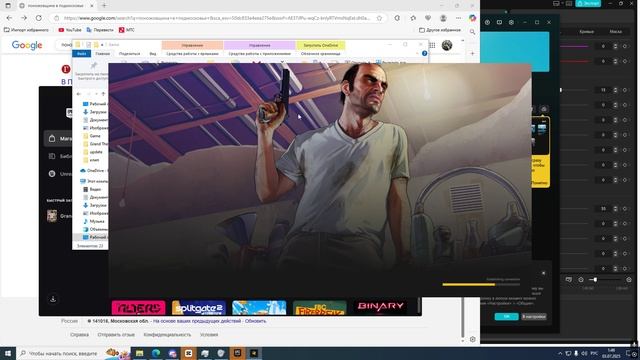Image resolution: width=640 pixels, height=360 pixels.
Task: Adjust the red color slider
Action: click(x=575, y=61)
